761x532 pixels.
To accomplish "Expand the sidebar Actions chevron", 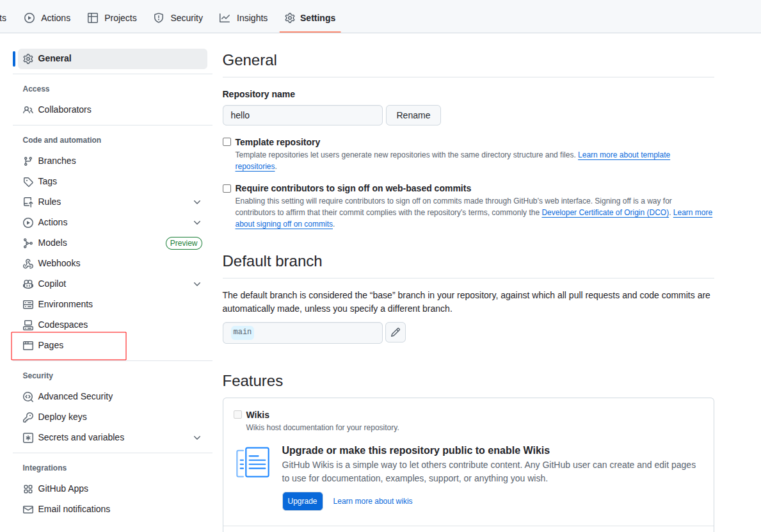I will 197,222.
